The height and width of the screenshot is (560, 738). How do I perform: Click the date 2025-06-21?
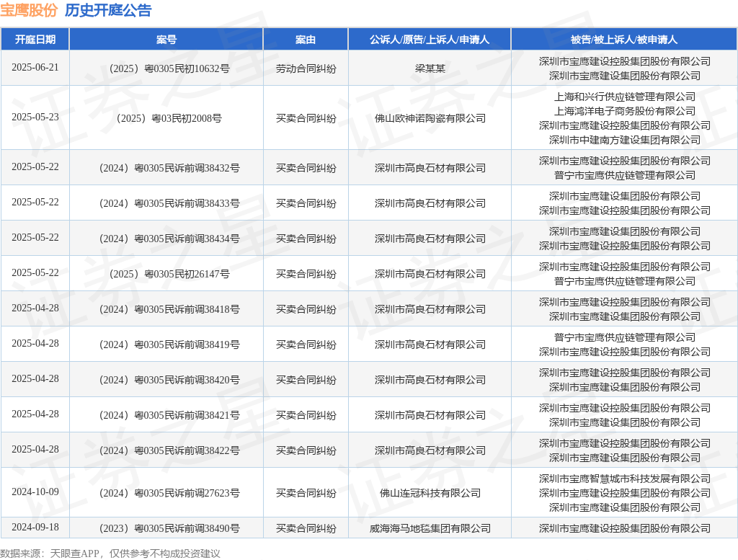[35, 67]
